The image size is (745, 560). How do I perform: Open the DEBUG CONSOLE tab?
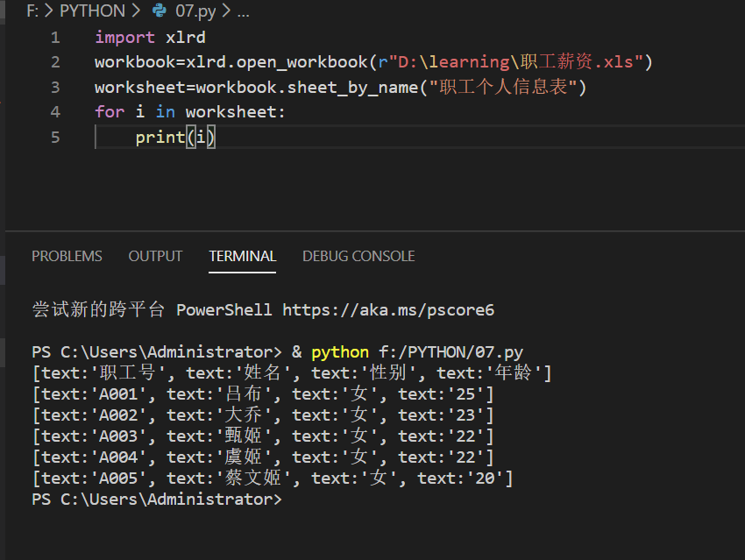pyautogui.click(x=358, y=256)
